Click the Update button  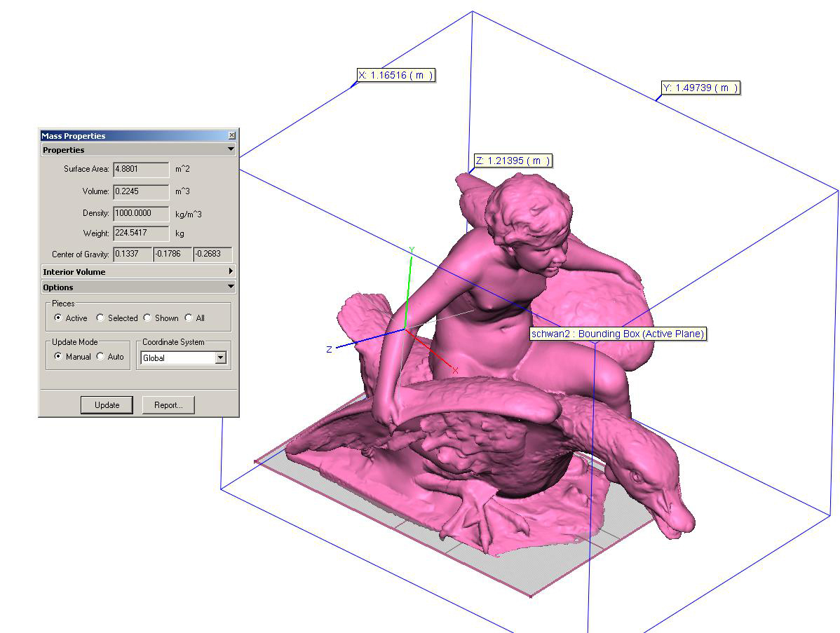click(107, 405)
